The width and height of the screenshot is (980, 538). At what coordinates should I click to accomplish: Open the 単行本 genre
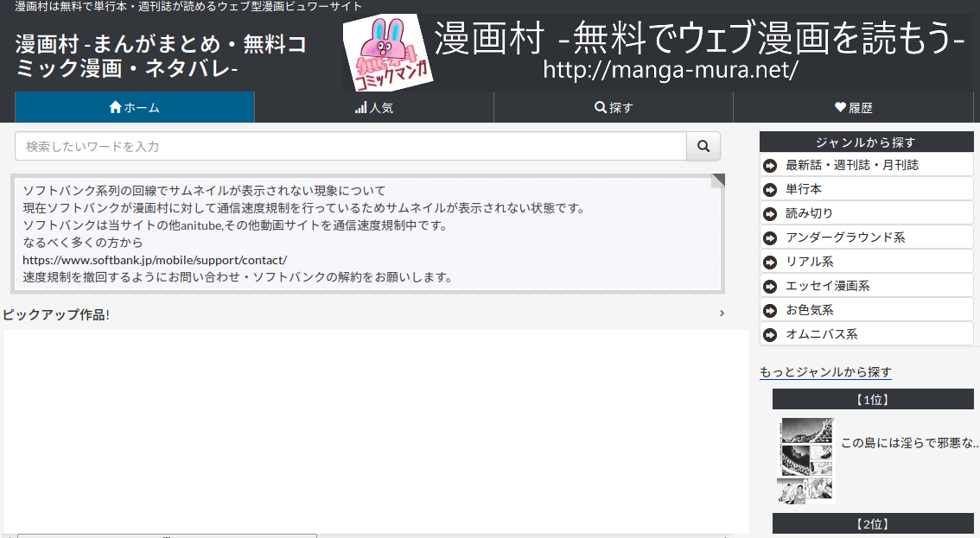866,189
